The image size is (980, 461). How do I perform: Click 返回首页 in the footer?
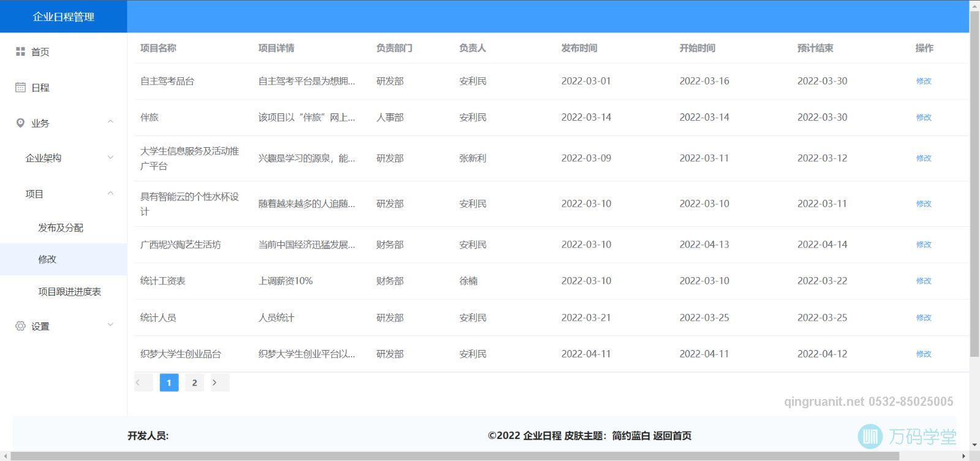pos(672,436)
